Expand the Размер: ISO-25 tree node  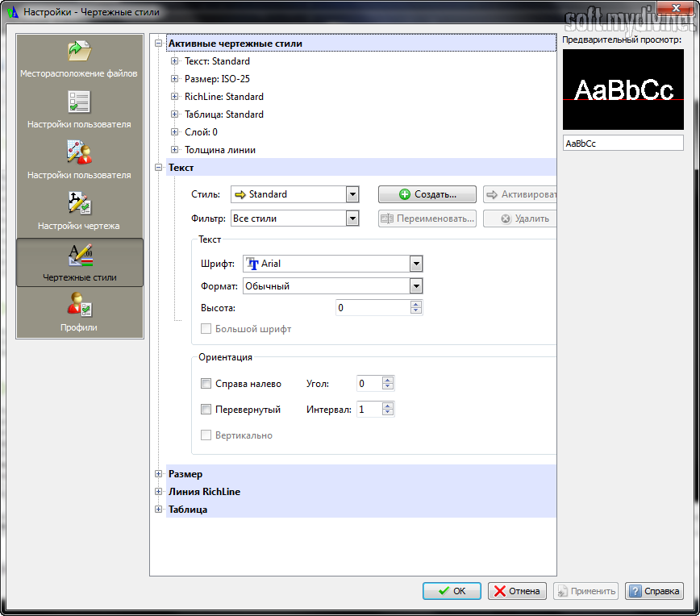click(174, 79)
